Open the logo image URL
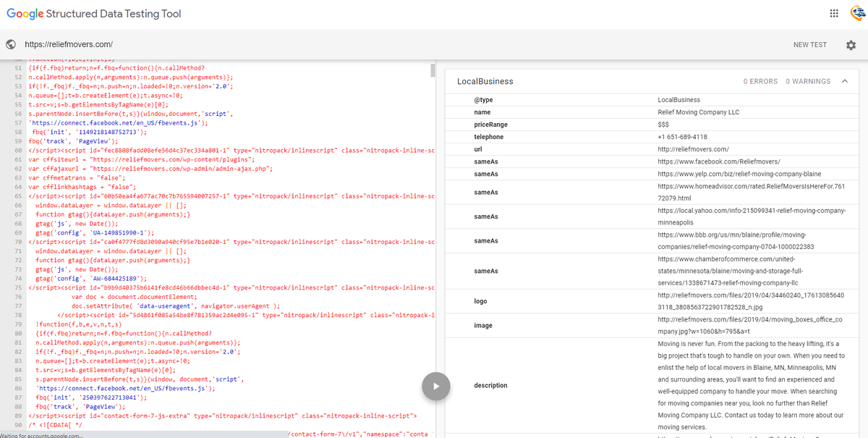The height and width of the screenshot is (438, 868). click(751, 301)
